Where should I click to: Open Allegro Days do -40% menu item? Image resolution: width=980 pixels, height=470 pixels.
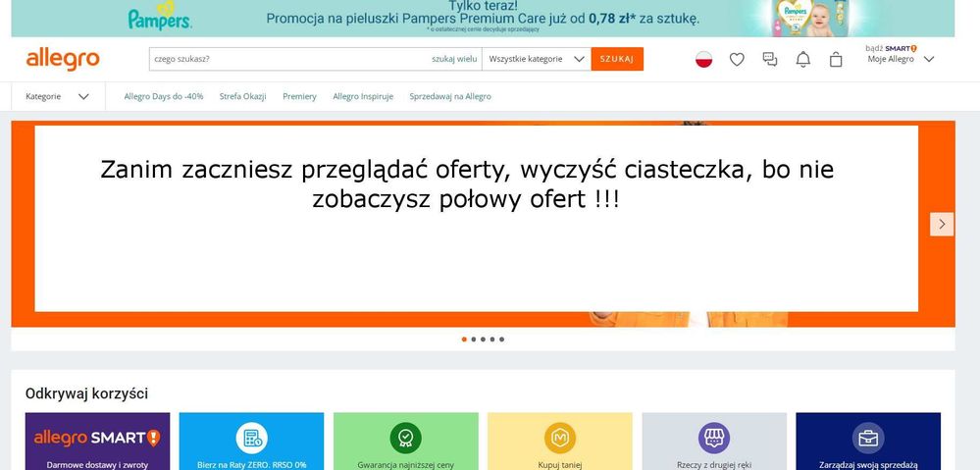click(x=164, y=97)
